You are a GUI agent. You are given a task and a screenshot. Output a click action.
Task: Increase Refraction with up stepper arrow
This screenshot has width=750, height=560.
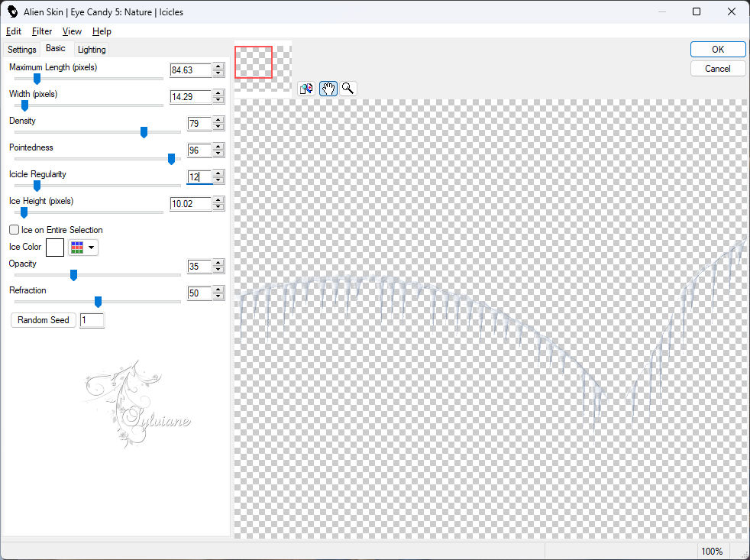(218, 290)
